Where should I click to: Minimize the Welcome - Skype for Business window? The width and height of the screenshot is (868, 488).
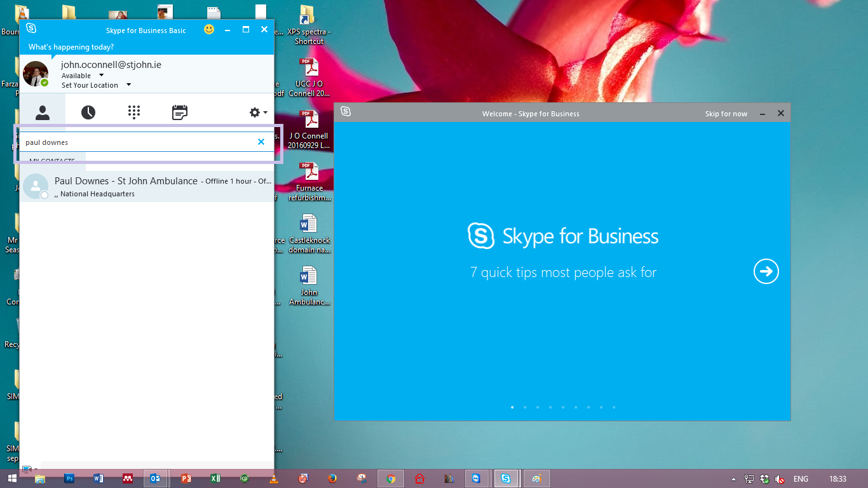click(x=763, y=114)
